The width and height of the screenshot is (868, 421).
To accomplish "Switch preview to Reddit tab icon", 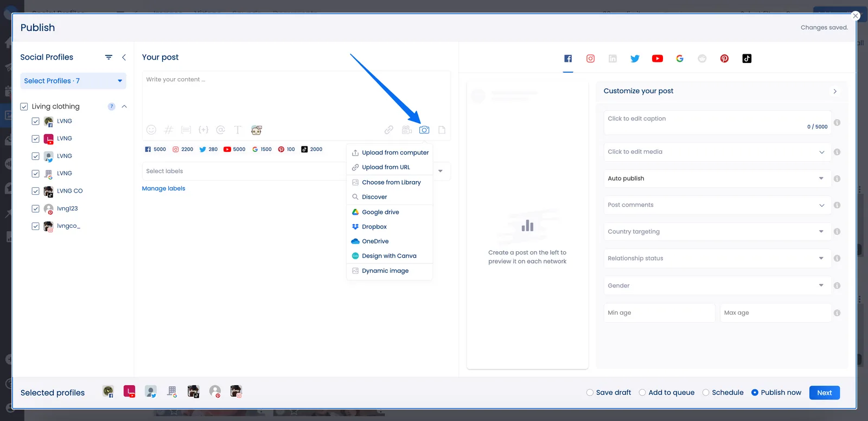I will point(702,59).
